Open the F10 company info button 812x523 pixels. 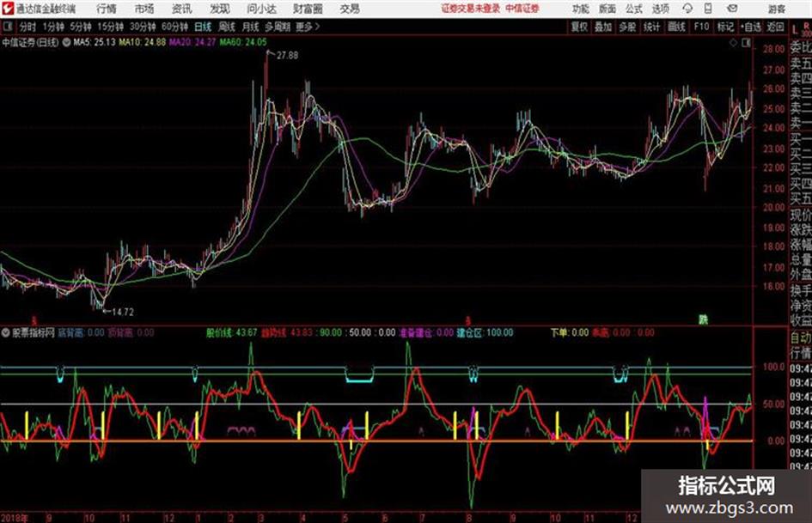point(702,27)
